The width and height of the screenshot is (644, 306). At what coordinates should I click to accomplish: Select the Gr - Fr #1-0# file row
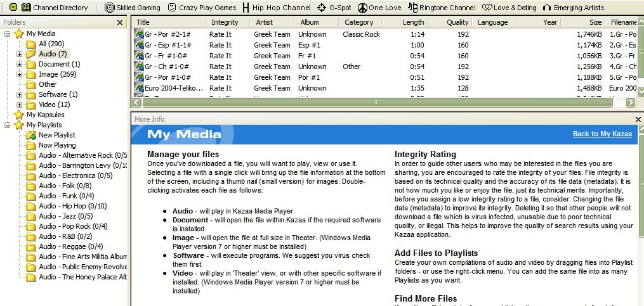pos(384,56)
